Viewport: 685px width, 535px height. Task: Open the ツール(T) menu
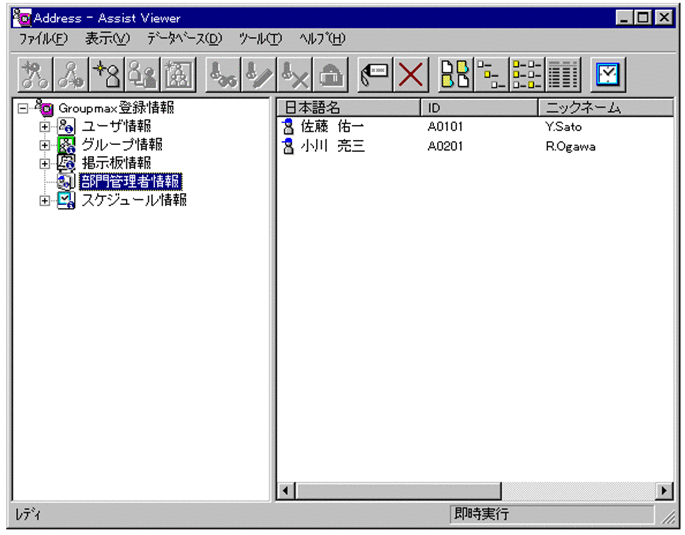coord(260,39)
